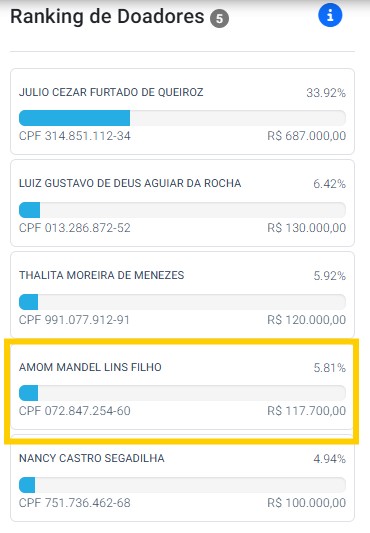Click the 5.92% percentage label
The height and width of the screenshot is (533, 370).
coord(330,276)
